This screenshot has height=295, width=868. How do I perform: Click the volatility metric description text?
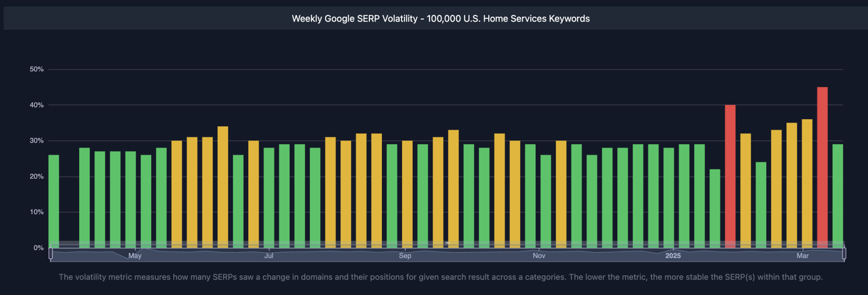point(440,277)
